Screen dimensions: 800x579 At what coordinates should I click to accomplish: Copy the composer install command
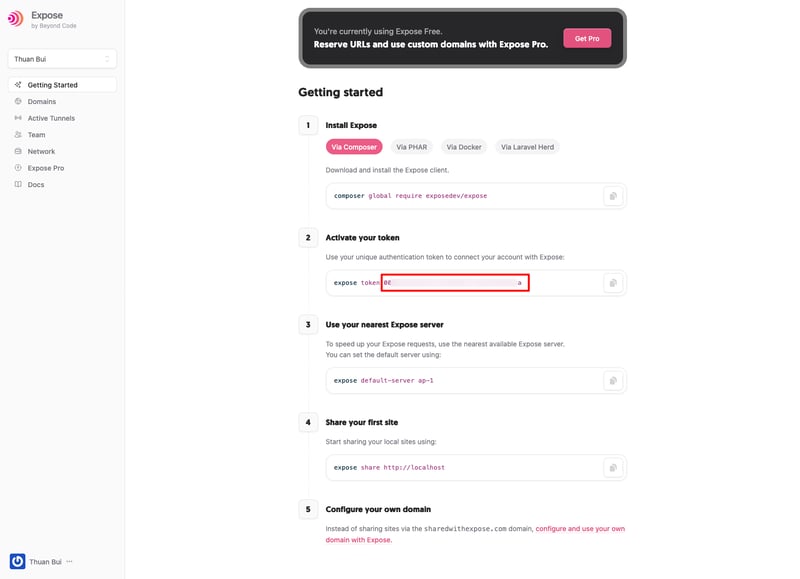click(x=613, y=196)
